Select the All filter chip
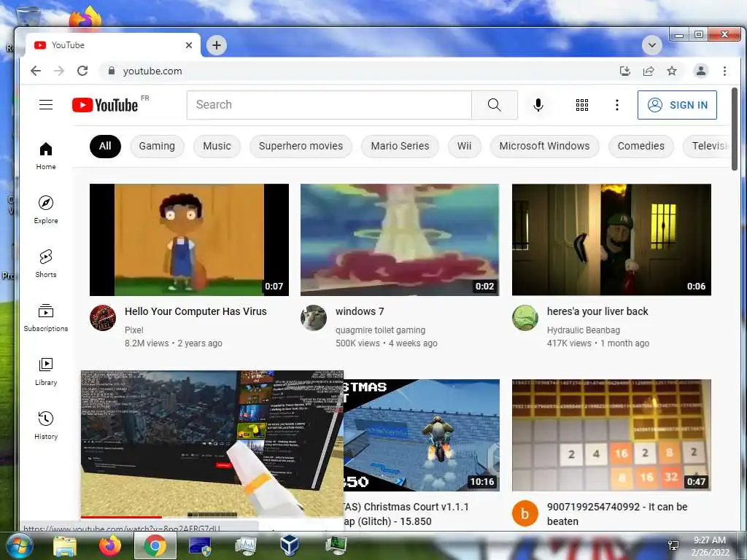Screen dimensions: 747x560 point(105,146)
